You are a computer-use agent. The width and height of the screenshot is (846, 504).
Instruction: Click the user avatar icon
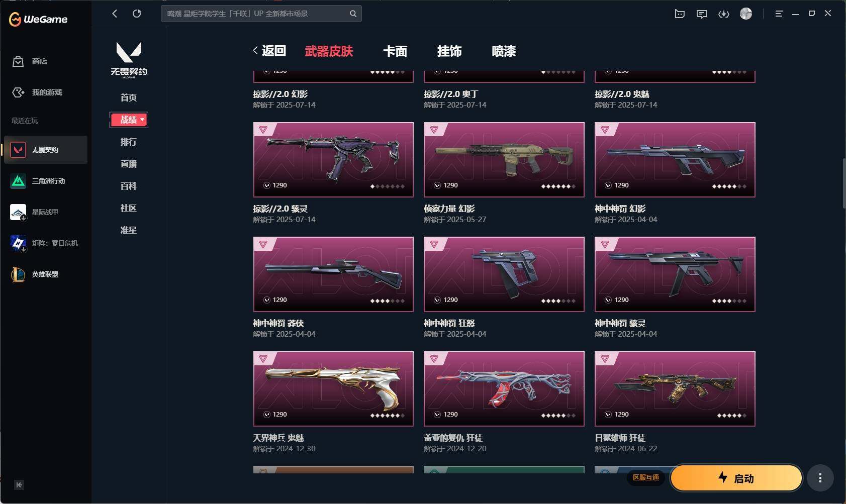tap(746, 14)
